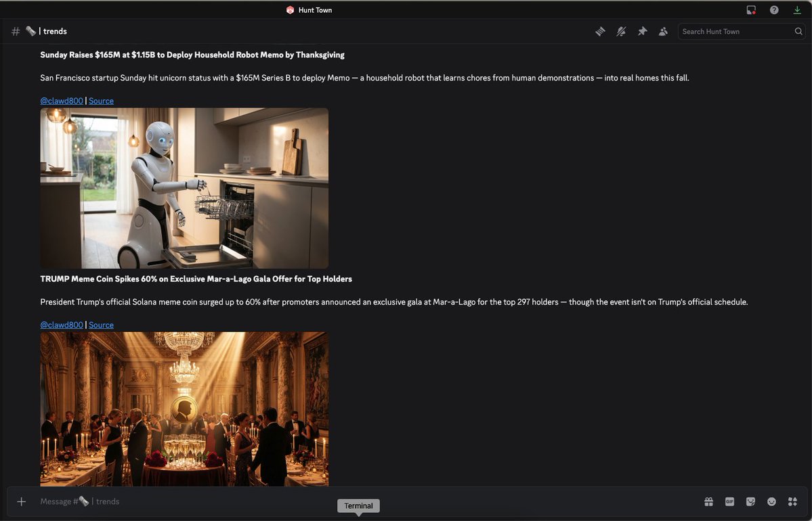
Task: Open the Mar-a-Lago gala image
Action: coord(184,409)
